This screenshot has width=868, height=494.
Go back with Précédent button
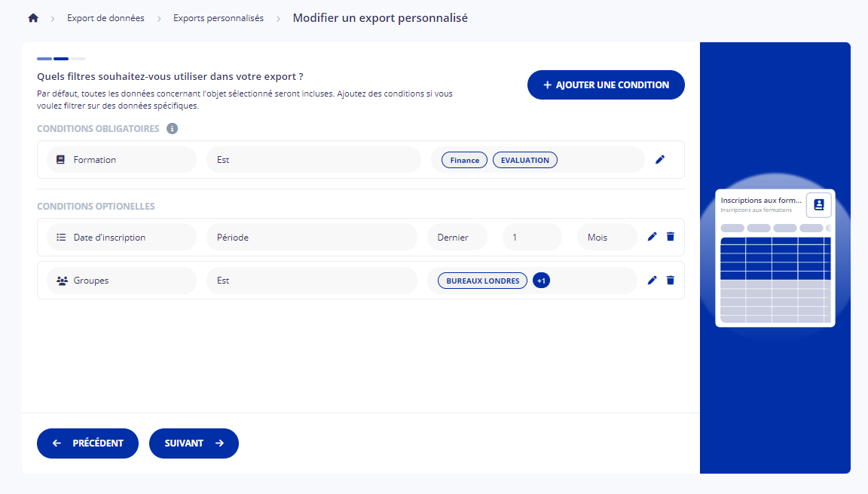click(87, 443)
